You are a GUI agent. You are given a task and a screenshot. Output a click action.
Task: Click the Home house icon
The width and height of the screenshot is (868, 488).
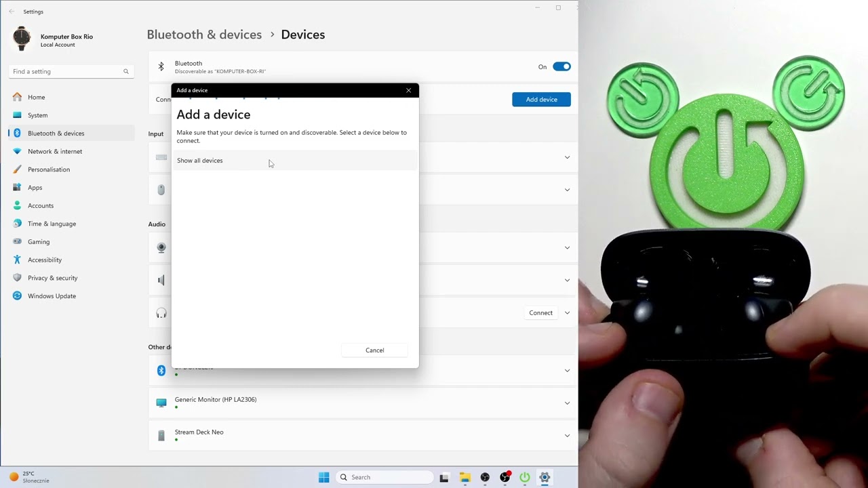pos(17,97)
